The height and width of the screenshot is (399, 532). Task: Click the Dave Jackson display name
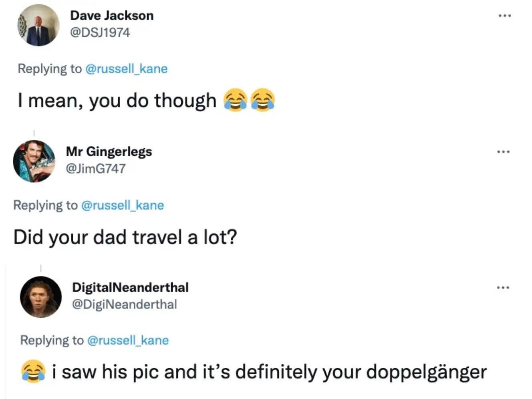pyautogui.click(x=112, y=15)
